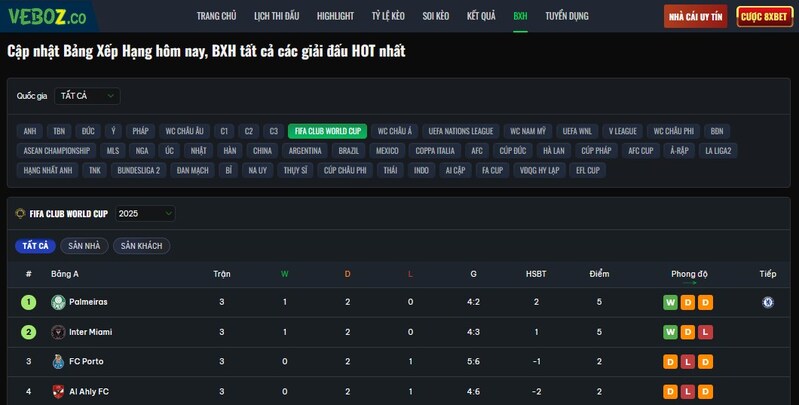Screen dimensions: 799x405
Task: Open LỊCH THI ĐẤU schedule page
Action: click(x=277, y=16)
